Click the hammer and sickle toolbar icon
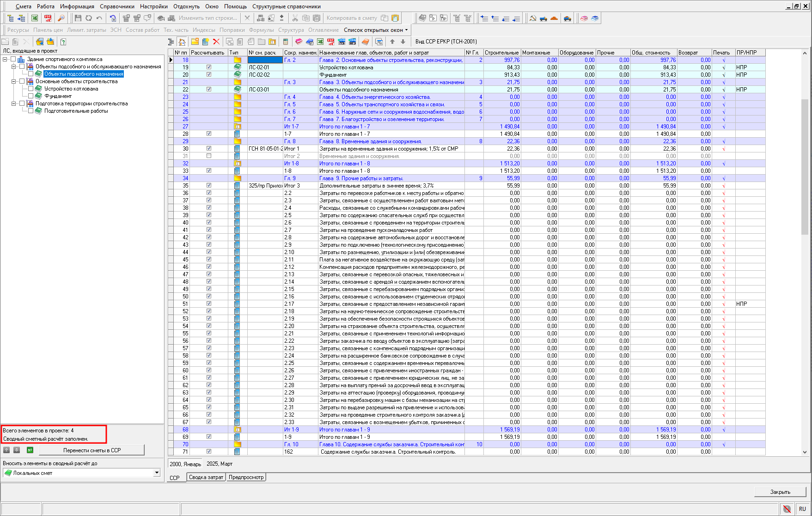 [532, 18]
